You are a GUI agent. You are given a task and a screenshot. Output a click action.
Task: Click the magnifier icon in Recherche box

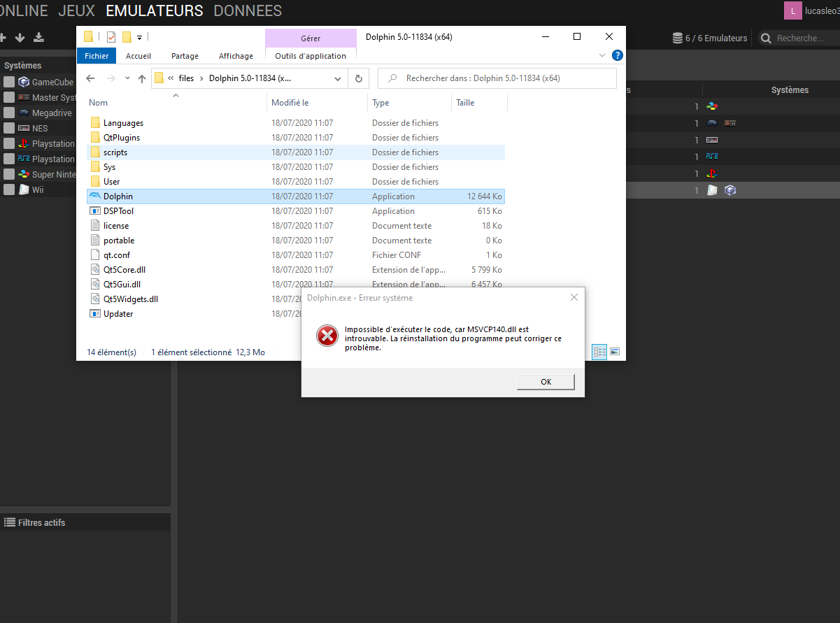[x=767, y=38]
